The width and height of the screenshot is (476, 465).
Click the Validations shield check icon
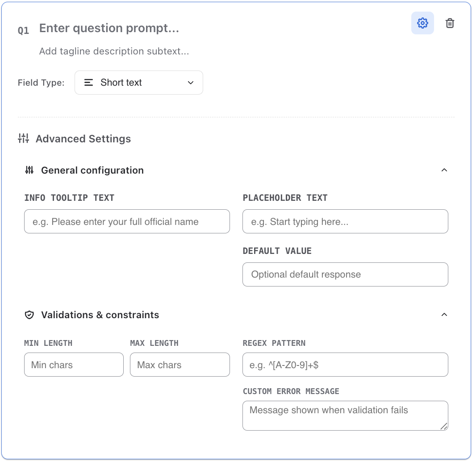(29, 315)
